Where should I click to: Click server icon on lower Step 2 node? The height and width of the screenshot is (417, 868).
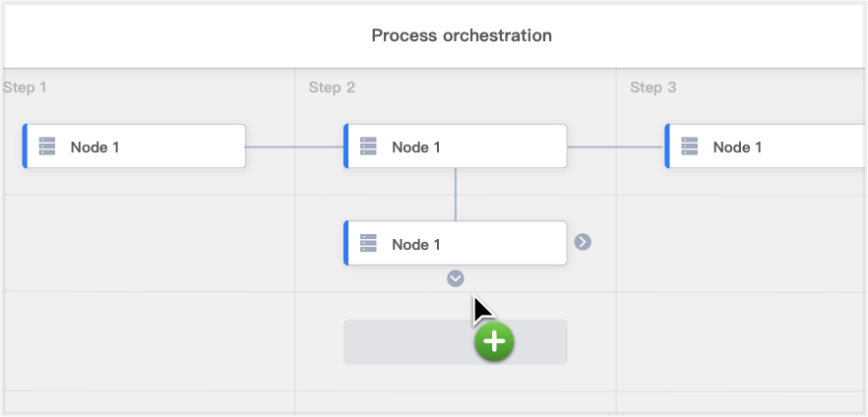point(369,243)
